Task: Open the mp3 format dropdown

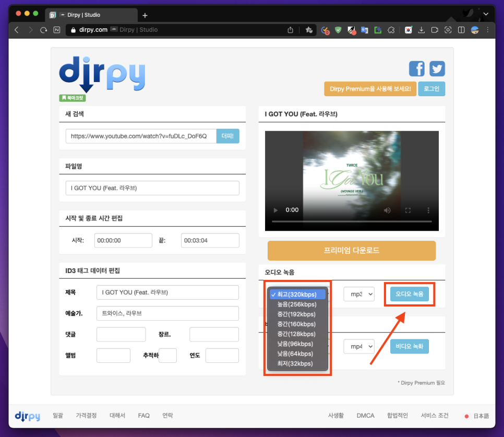Action: (359, 294)
